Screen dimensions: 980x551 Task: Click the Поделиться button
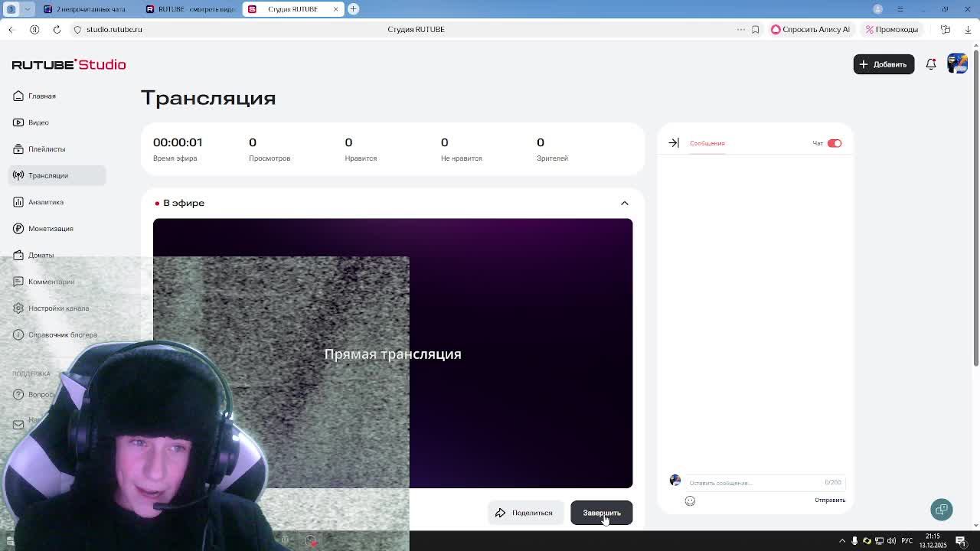click(524, 513)
